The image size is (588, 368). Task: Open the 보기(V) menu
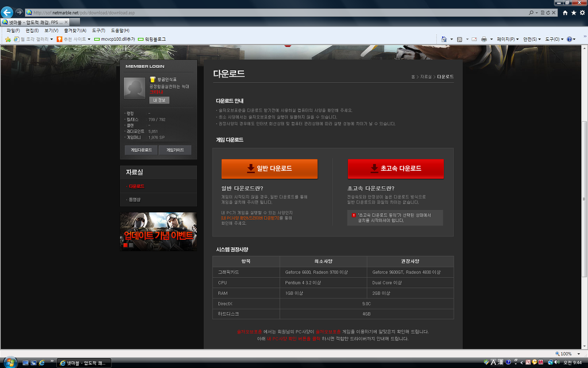(51, 30)
